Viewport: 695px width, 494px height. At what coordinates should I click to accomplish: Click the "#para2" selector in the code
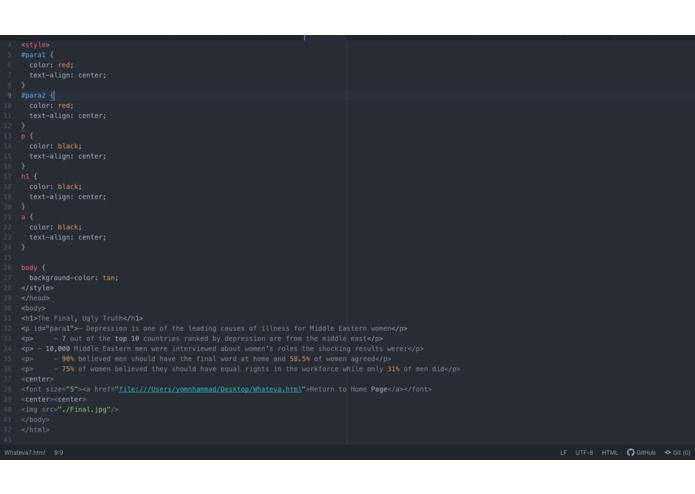coord(33,95)
